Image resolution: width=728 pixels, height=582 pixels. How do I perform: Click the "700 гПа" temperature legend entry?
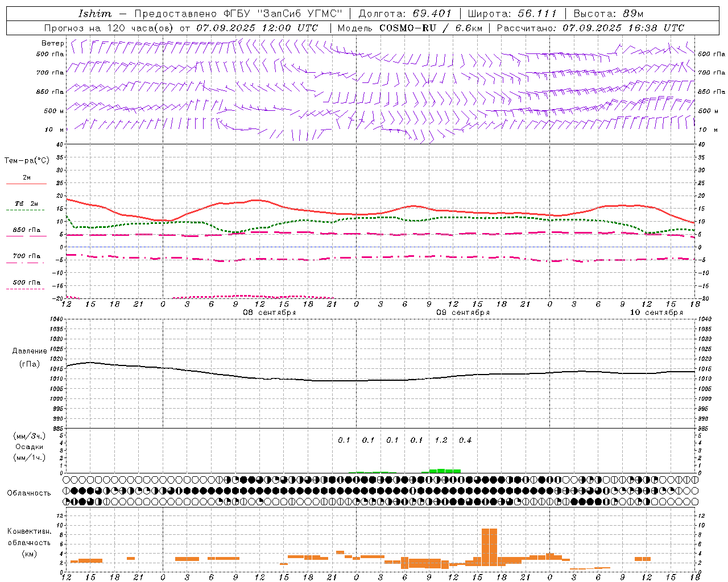[27, 256]
